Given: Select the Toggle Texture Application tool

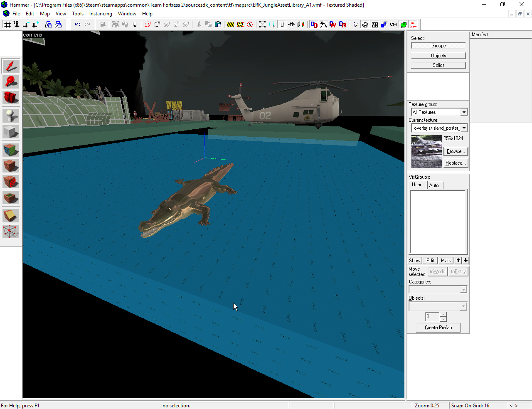Looking at the screenshot, I should click(x=11, y=150).
